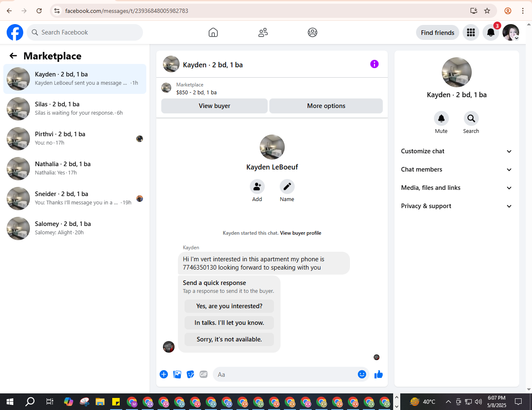The width and height of the screenshot is (532, 410).
Task: Click the page's vertical scrollbar
Action: (529, 207)
